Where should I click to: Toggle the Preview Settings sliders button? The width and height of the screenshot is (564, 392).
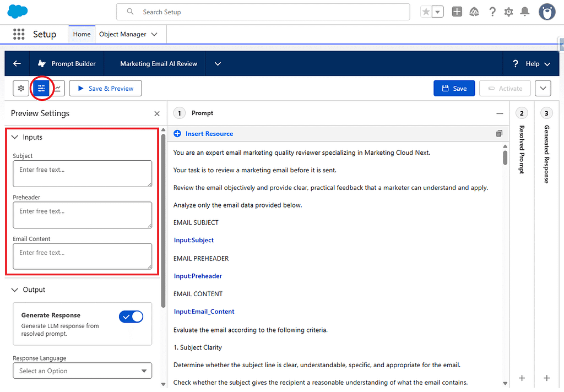(x=41, y=88)
